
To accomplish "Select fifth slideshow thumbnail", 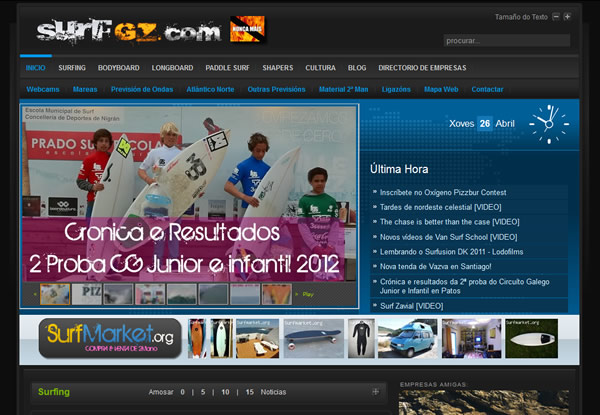I will pos(182,294).
